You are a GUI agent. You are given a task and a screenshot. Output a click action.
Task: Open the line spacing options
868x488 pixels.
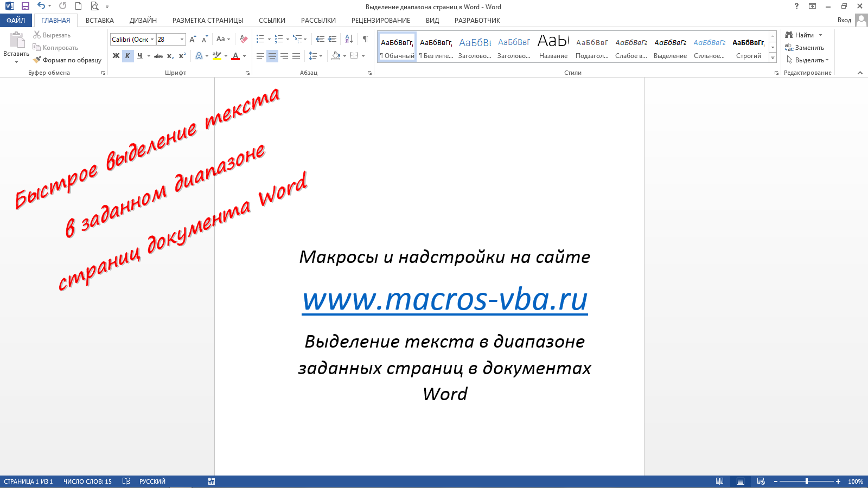coord(315,56)
